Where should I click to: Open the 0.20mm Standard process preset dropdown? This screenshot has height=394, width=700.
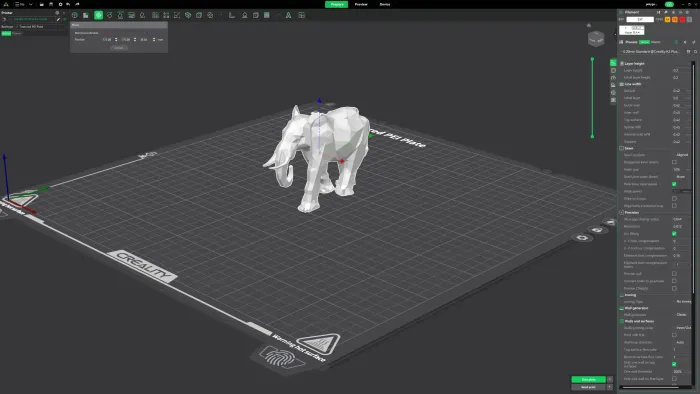(x=652, y=52)
